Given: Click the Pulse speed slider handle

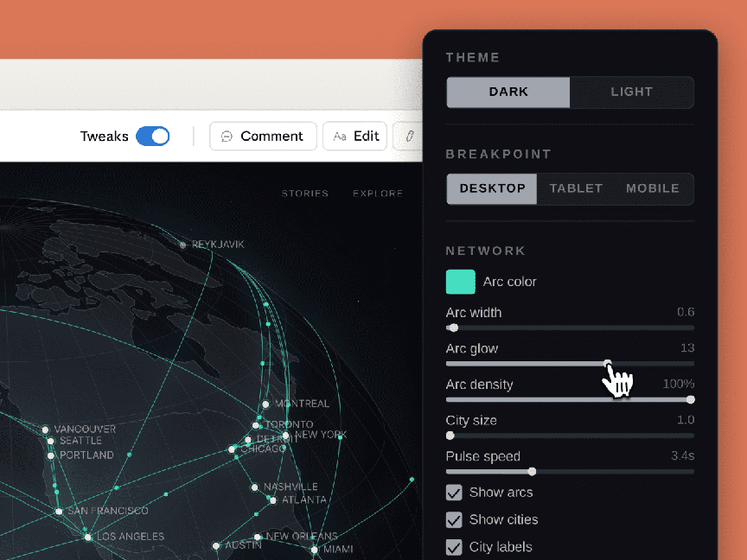Looking at the screenshot, I should click(532, 471).
